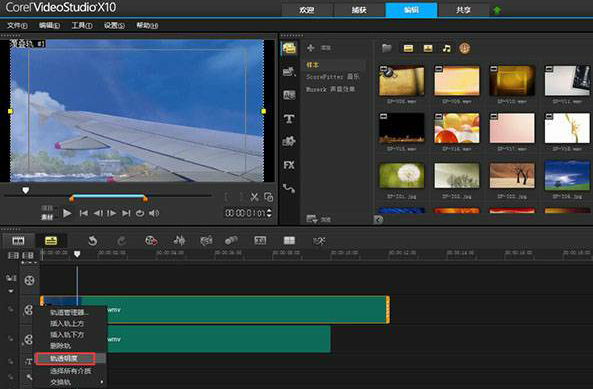593x389 pixels.
Task: Open the FX filter library
Action: point(289,165)
